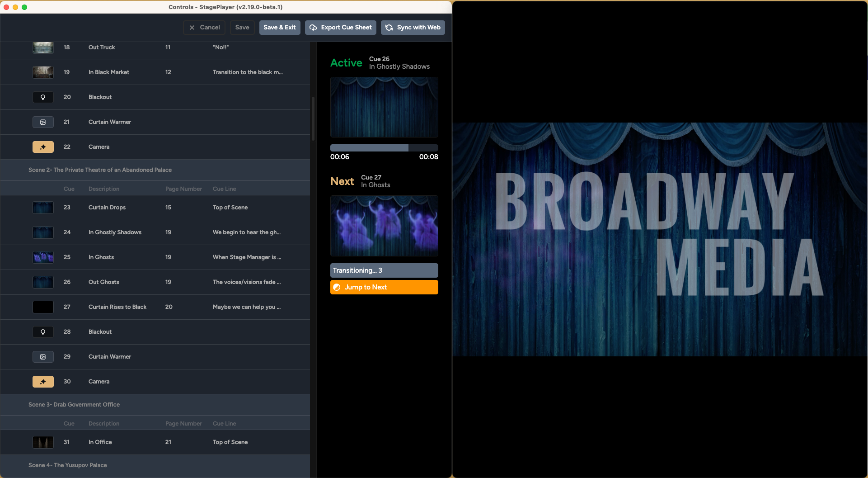
Task: Click the orange camera icon for cue 22
Action: [x=43, y=147]
